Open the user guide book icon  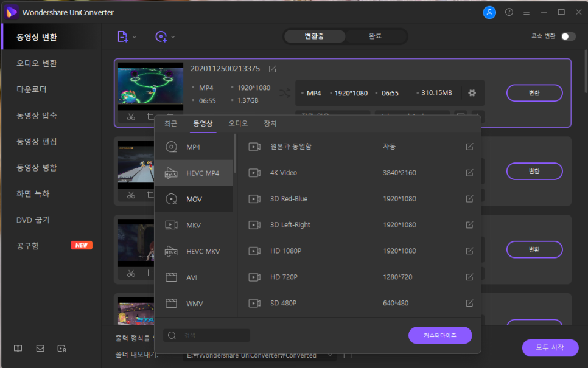[18, 349]
